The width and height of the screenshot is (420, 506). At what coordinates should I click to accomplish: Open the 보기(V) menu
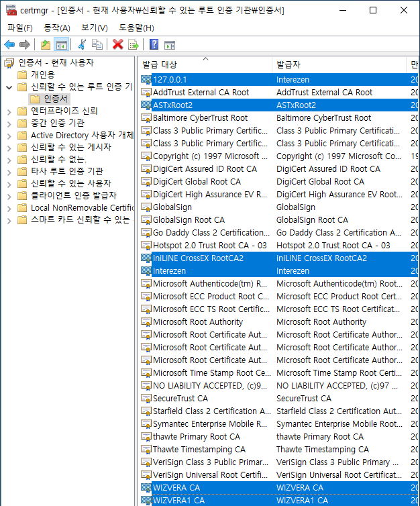[x=94, y=28]
